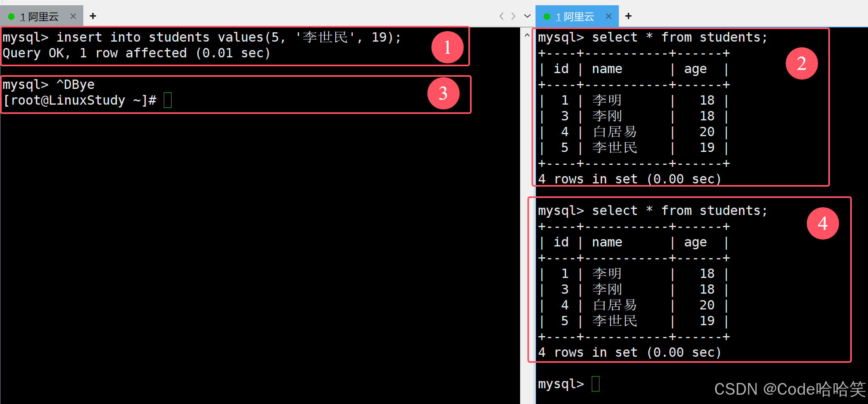Click the 李明 row in the first result table
Image resolution: width=868 pixels, height=404 pixels.
coord(634,101)
